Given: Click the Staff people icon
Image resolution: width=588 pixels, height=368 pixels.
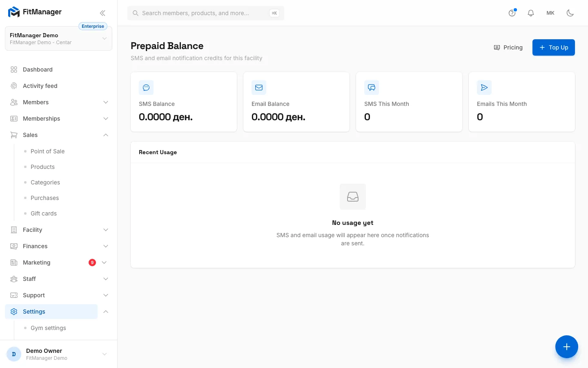Looking at the screenshot, I should (x=14, y=279).
